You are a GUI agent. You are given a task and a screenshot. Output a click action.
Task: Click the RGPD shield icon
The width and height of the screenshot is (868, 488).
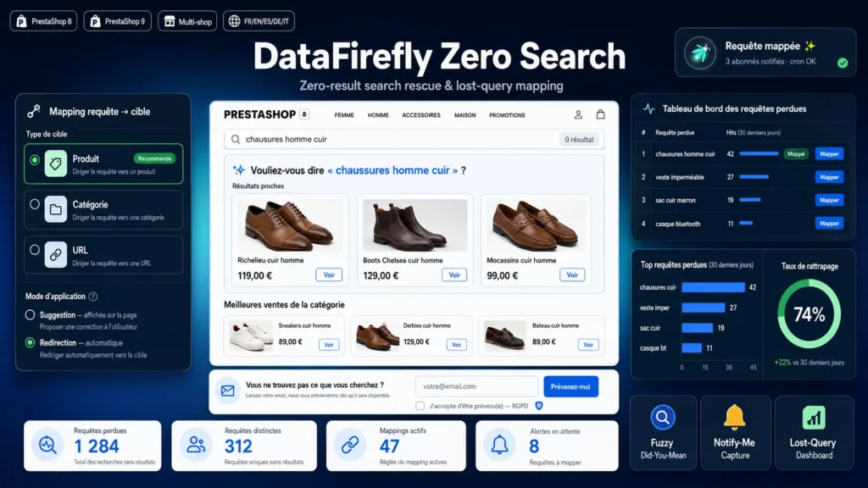(x=538, y=406)
